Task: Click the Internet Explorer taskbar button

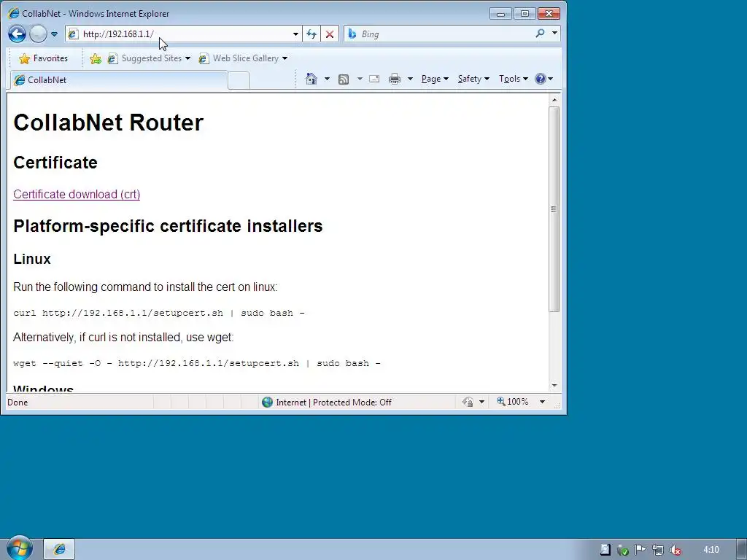Action: 59,549
